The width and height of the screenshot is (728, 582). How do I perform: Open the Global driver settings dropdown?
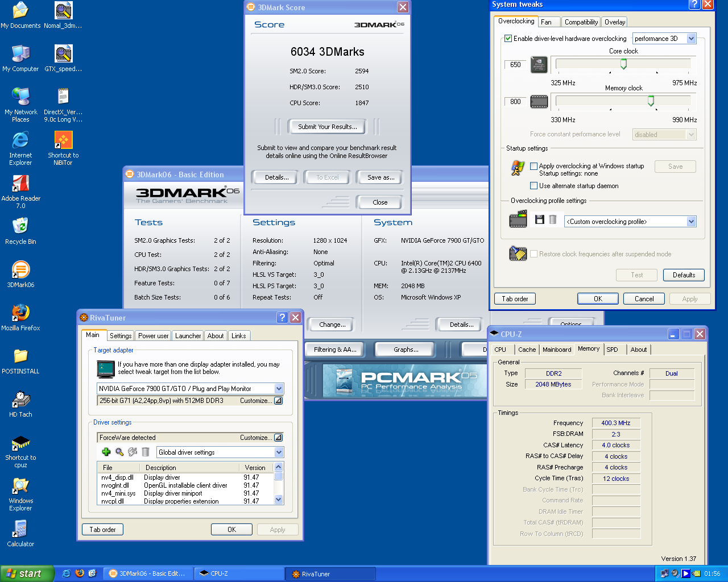coord(279,452)
